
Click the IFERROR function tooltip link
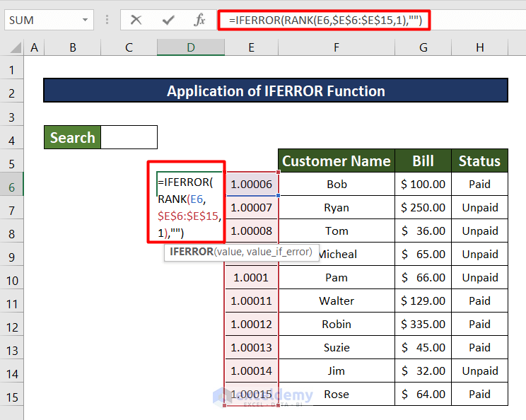192,252
